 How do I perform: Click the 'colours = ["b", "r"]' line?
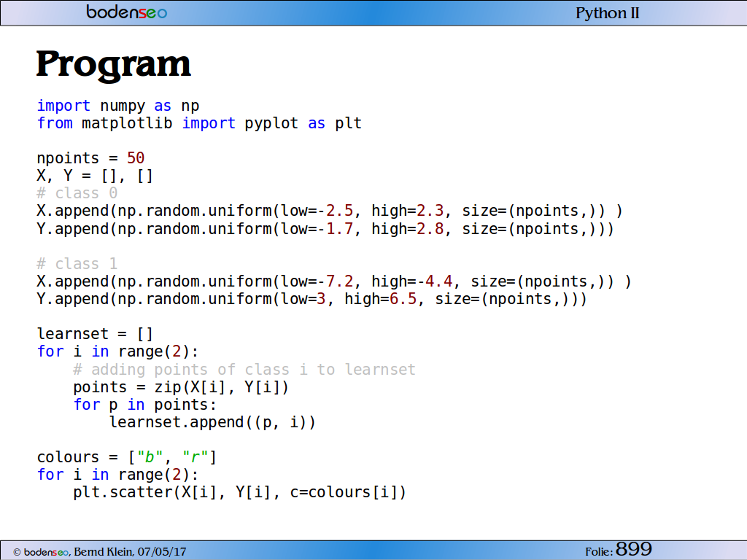click(127, 457)
